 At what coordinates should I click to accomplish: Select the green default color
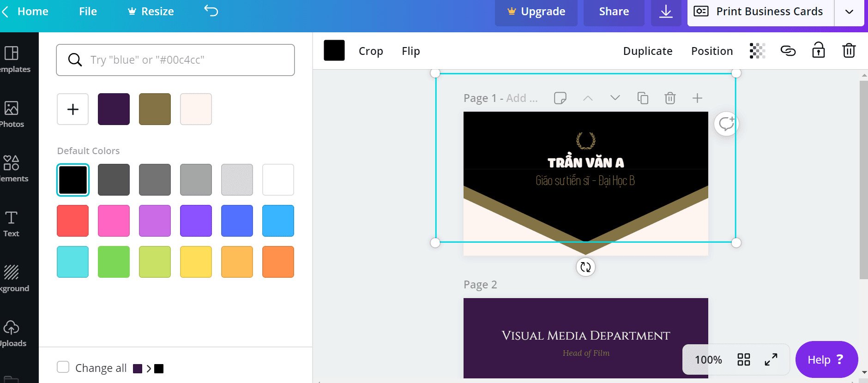114,262
